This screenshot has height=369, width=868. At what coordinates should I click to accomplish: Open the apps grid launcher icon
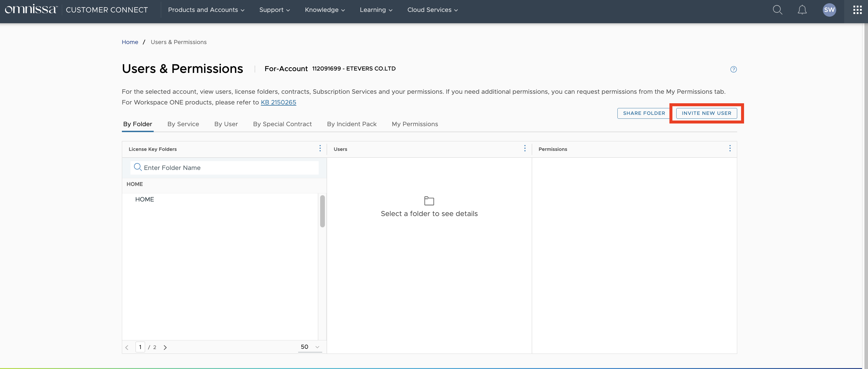coord(857,10)
